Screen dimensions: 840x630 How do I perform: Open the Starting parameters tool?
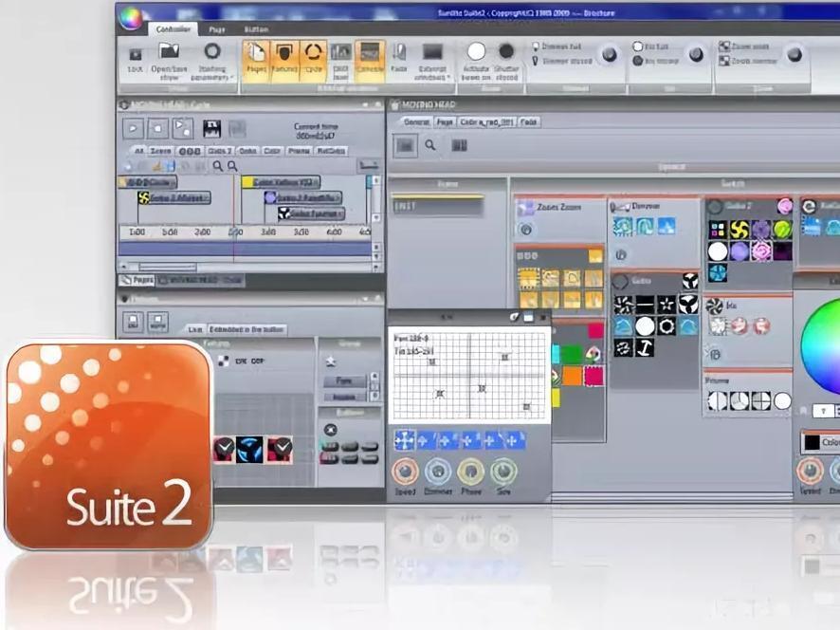212,53
